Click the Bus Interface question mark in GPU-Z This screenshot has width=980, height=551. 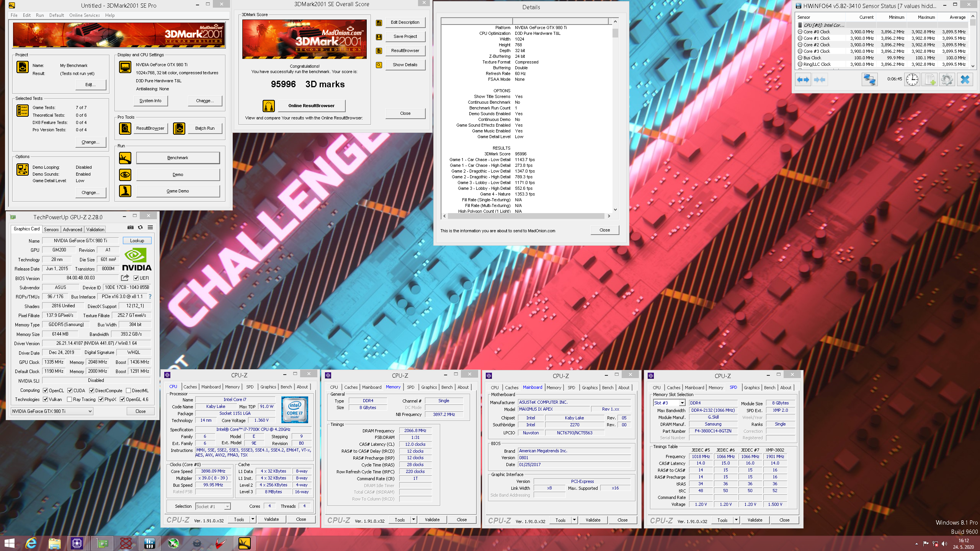(x=150, y=297)
